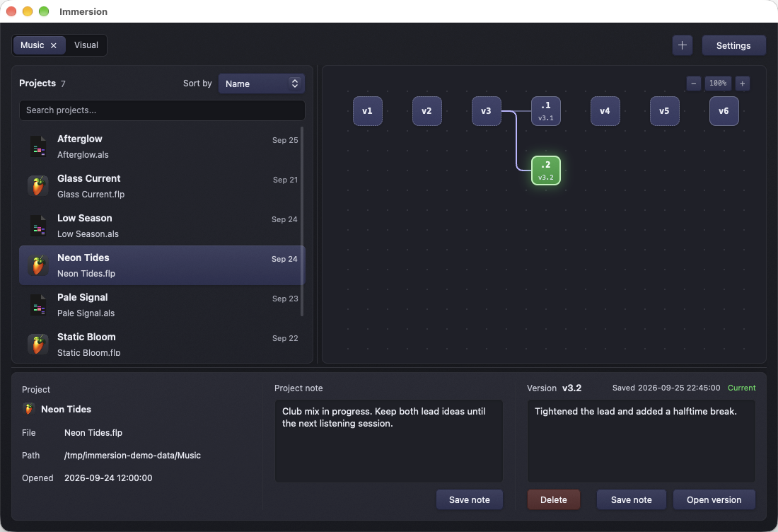Viewport: 778px width, 532px height.
Task: Click the Static Bloom fruit icon
Action: (38, 345)
